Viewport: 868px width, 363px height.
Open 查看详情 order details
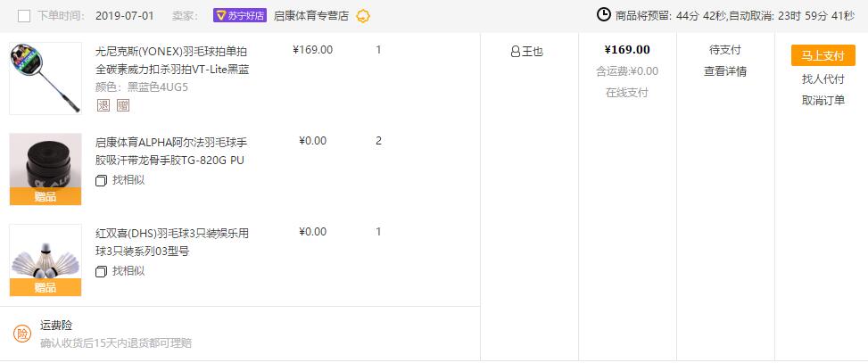click(x=725, y=71)
